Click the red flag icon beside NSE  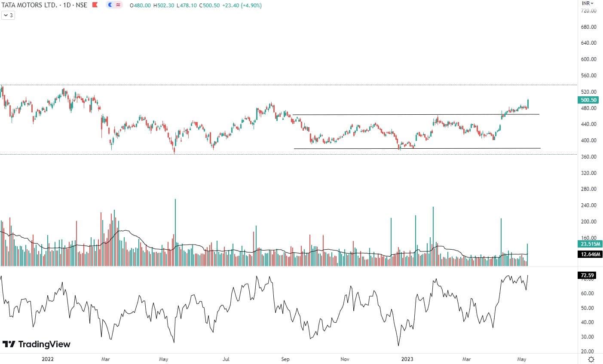tap(95, 6)
